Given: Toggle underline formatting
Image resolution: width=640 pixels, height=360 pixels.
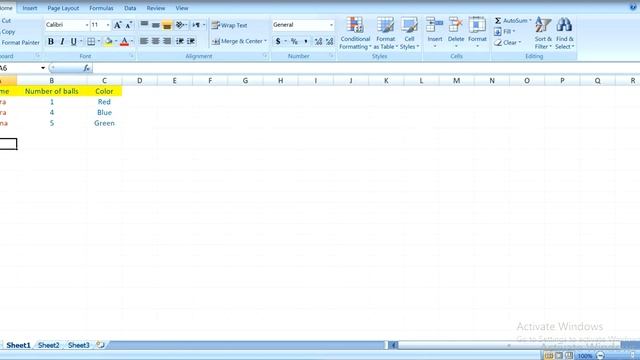Looking at the screenshot, I should pyautogui.click(x=73, y=41).
